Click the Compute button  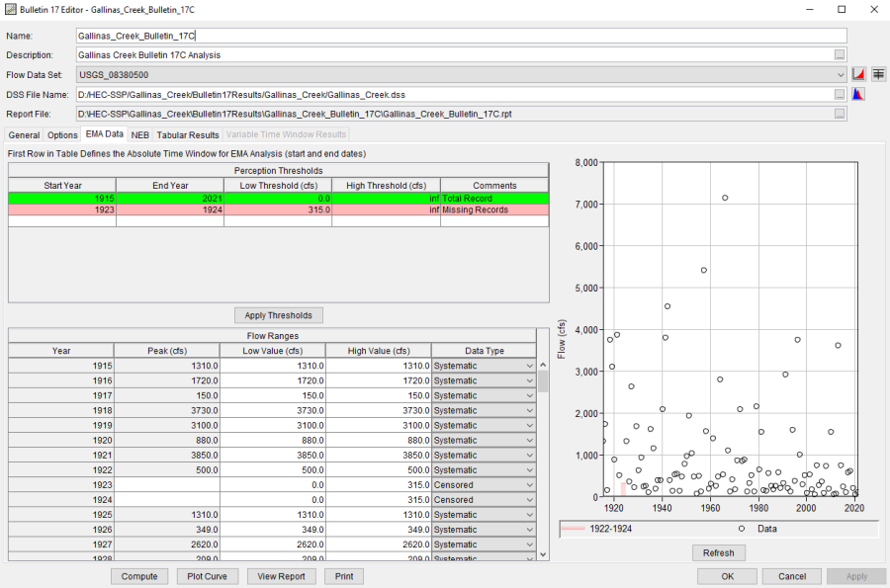click(x=139, y=576)
